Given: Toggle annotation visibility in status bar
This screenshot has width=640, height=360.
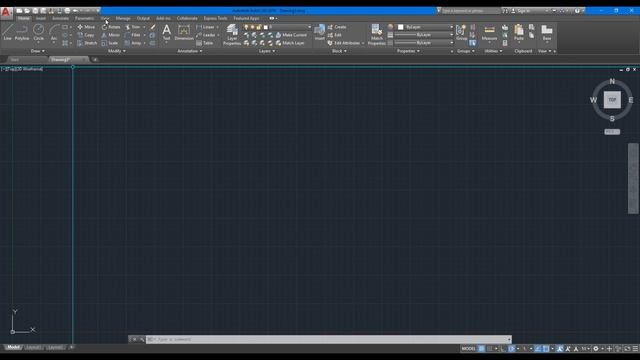Looking at the screenshot, I should click(x=560, y=349).
